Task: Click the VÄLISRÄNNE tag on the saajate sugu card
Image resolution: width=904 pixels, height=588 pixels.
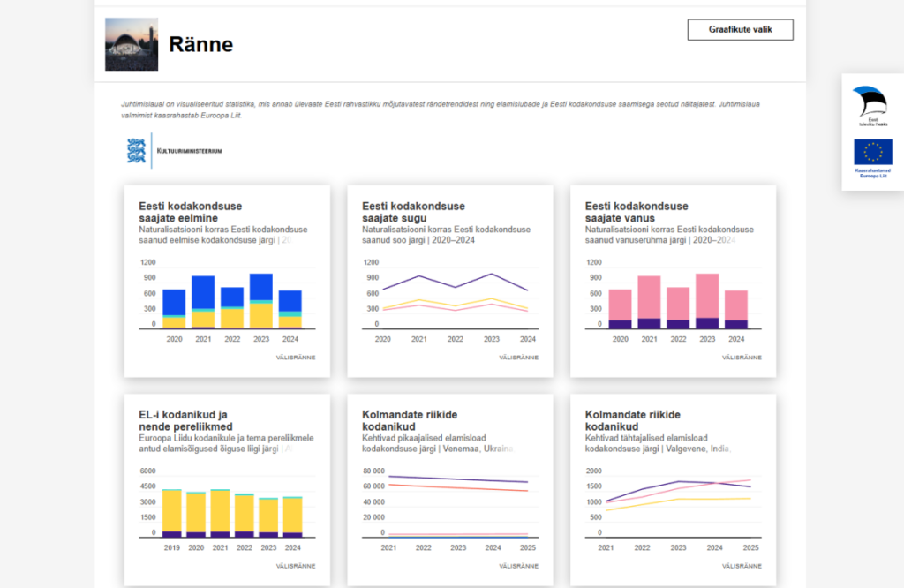Action: point(518,358)
